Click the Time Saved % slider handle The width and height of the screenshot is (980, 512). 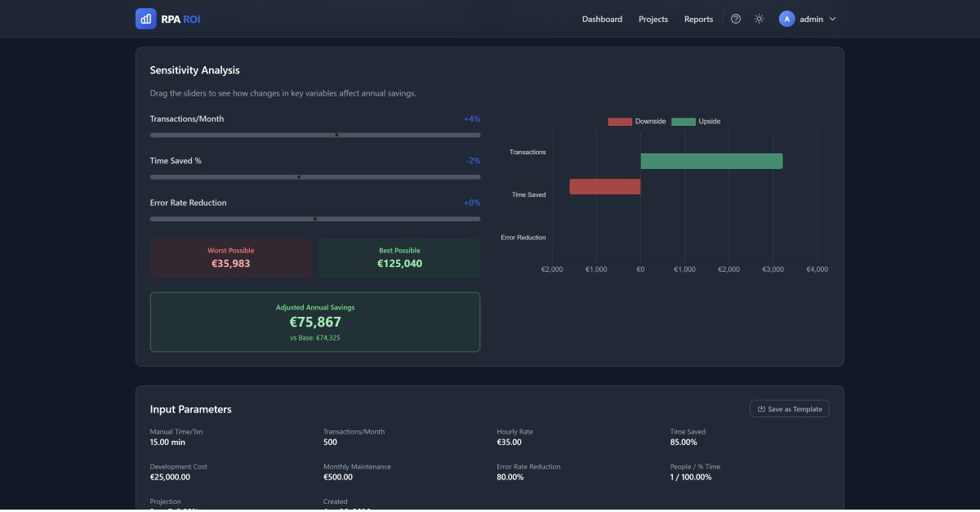click(x=299, y=176)
